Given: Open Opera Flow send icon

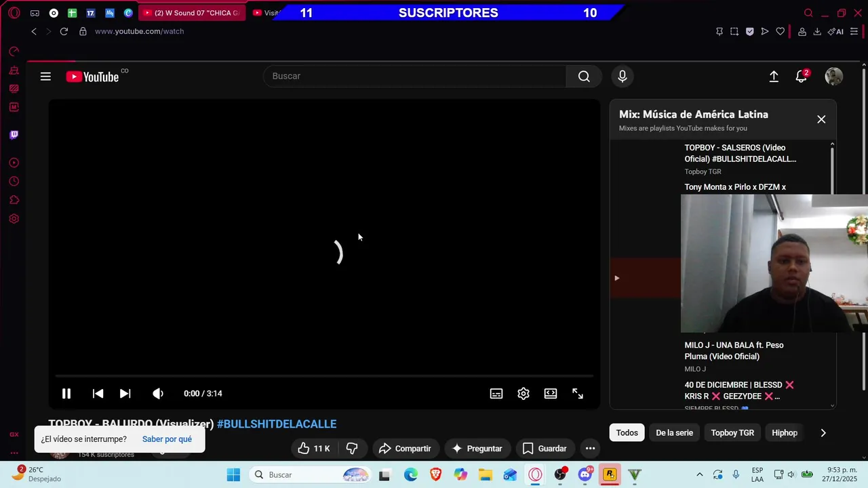Looking at the screenshot, I should point(765,31).
